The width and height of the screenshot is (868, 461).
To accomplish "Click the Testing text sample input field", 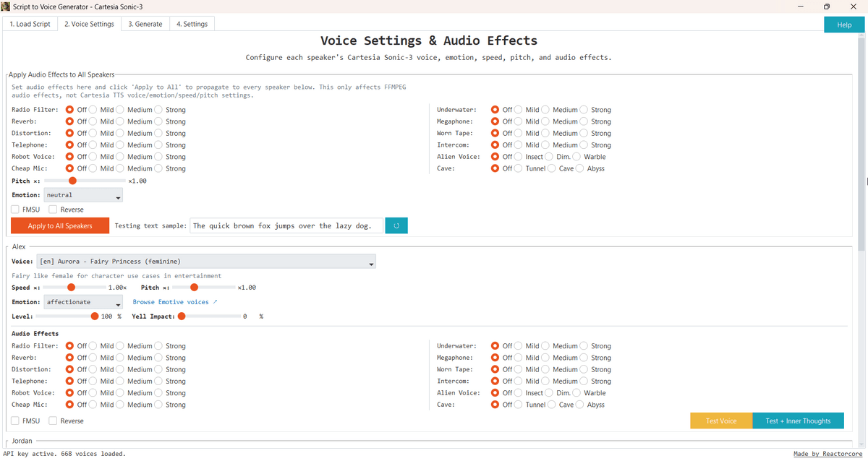I will 286,225.
